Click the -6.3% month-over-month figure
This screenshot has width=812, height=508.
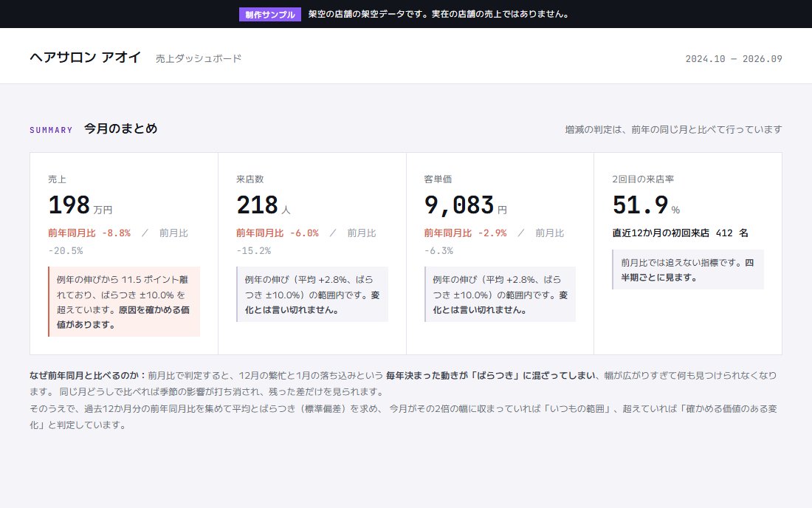tap(438, 250)
